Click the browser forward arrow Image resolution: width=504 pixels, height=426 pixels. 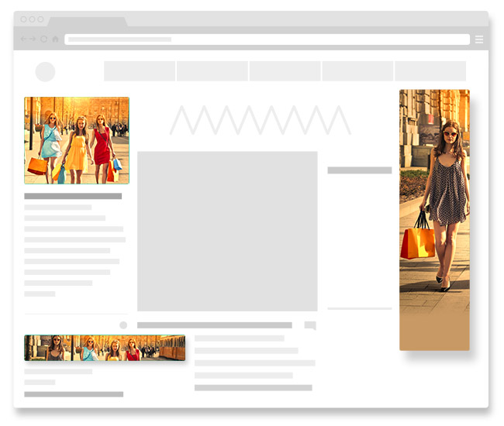coord(33,39)
